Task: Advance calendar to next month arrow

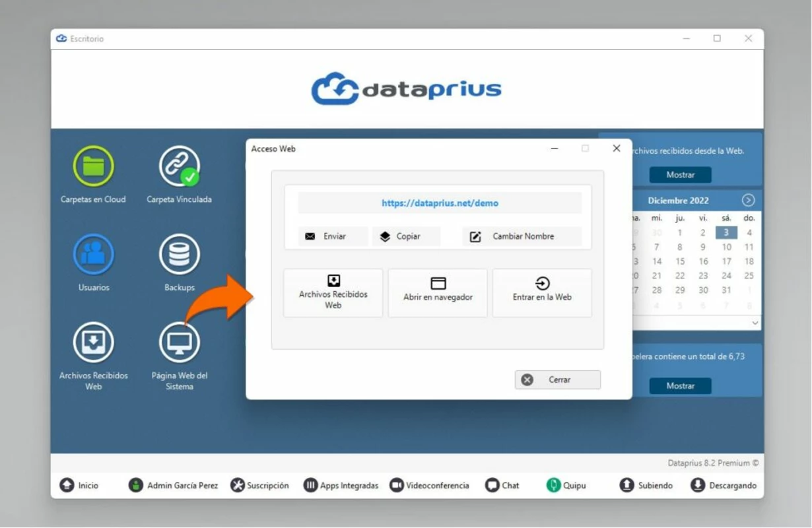Action: (748, 200)
